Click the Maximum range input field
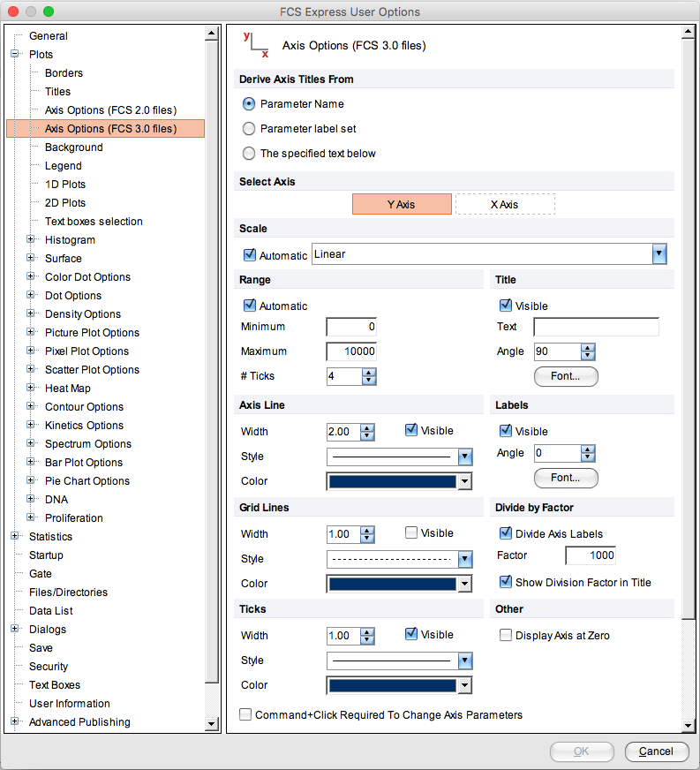Screen dimensions: 700x770 (x=352, y=351)
